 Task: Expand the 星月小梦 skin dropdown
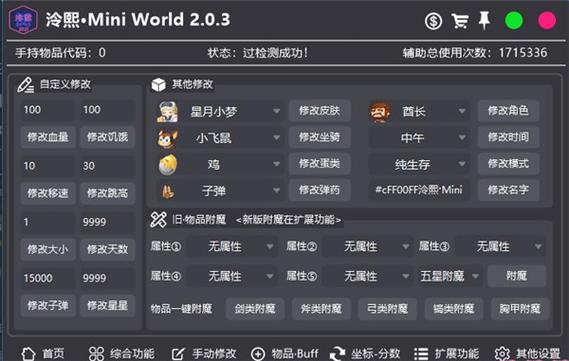[x=232, y=111]
